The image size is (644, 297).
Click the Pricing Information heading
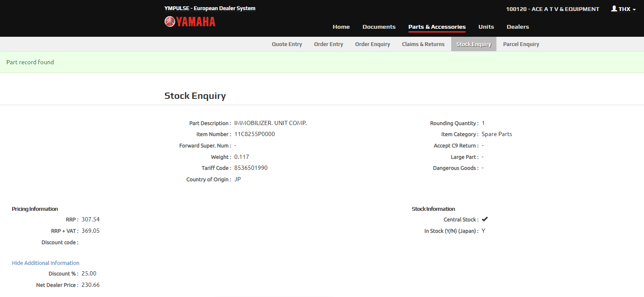(35, 209)
